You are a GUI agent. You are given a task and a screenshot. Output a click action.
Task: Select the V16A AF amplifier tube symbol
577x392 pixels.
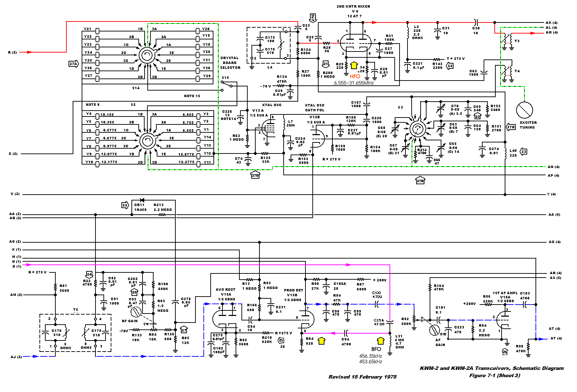[x=504, y=321]
